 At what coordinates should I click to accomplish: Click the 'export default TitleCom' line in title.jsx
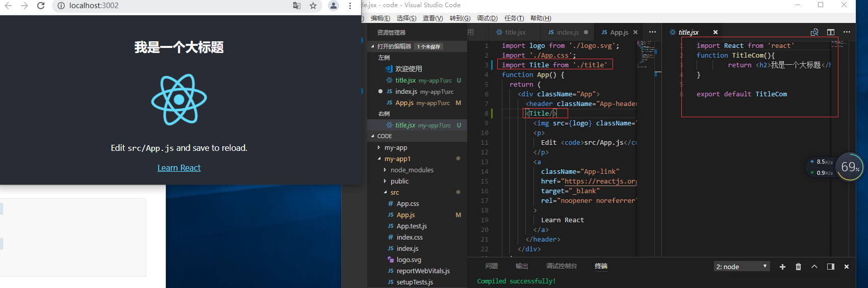(742, 94)
